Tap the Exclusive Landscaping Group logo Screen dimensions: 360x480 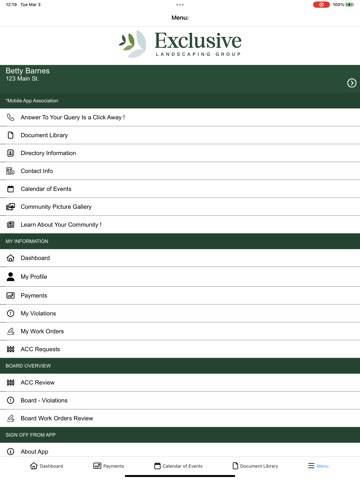pos(180,44)
